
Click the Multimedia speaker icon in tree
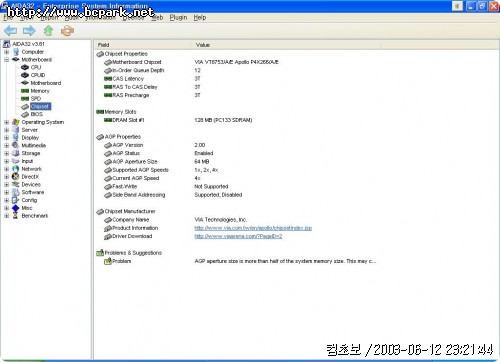point(16,145)
